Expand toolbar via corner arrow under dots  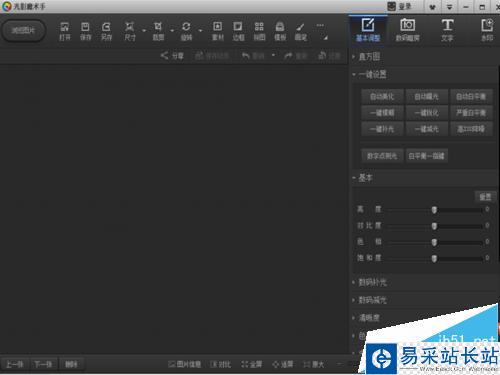pos(325,38)
